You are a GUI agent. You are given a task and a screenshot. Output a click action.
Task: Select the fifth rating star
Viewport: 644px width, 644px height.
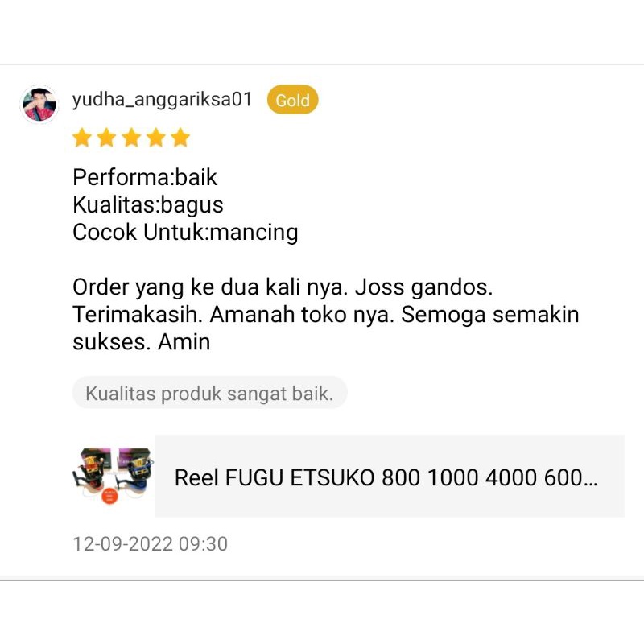coord(180,138)
